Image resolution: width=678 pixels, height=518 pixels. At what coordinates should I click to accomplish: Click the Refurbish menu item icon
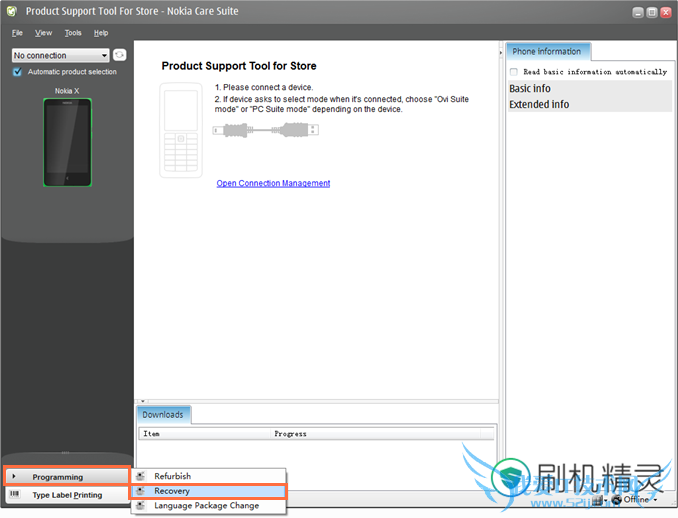pyautogui.click(x=141, y=476)
